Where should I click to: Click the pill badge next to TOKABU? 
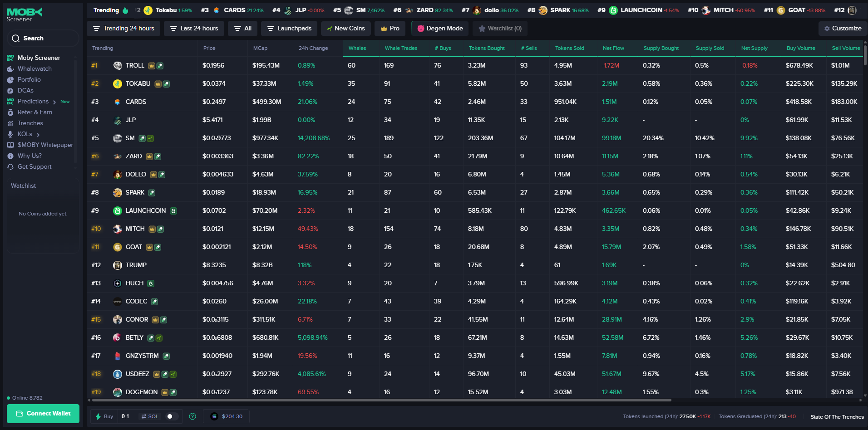pos(167,84)
